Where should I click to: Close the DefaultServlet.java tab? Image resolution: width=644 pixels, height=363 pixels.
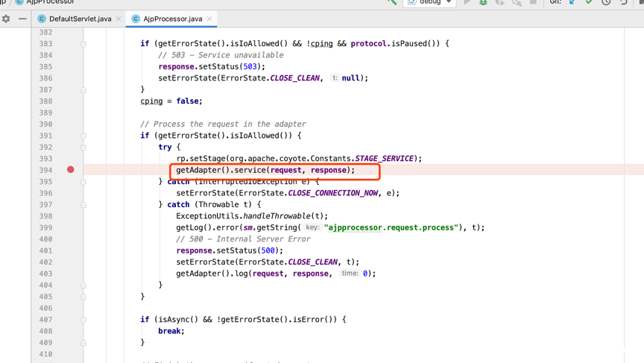pos(119,19)
